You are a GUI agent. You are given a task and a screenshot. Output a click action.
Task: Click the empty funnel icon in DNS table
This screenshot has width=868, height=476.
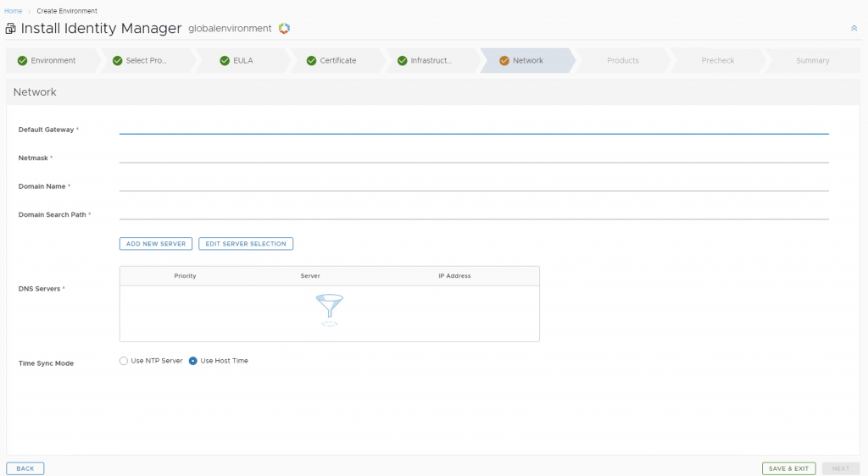pos(329,308)
